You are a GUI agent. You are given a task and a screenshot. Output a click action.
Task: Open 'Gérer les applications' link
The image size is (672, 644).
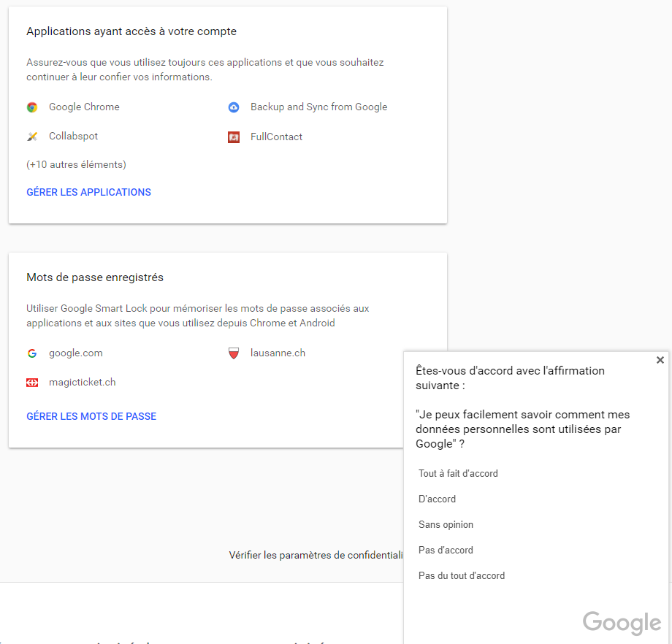click(88, 193)
